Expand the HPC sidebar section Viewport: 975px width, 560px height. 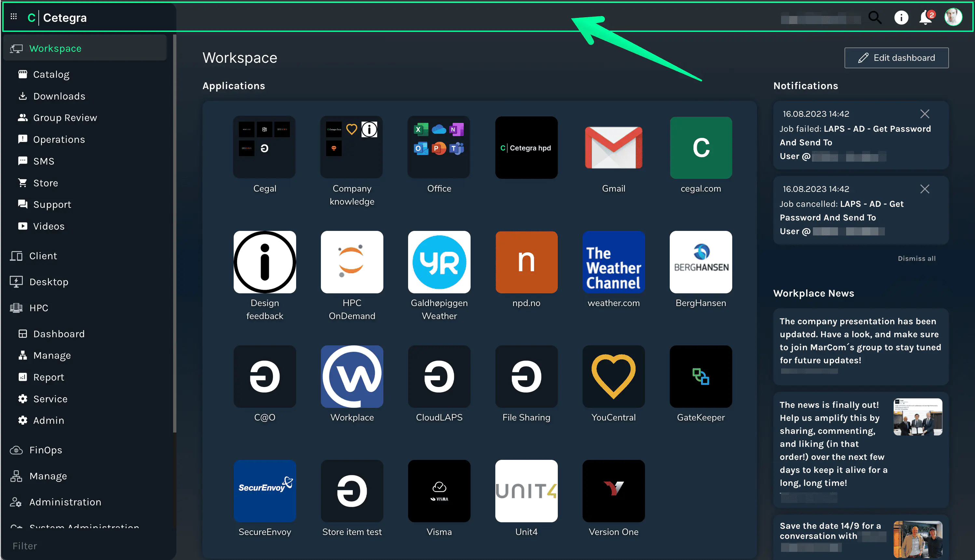tap(38, 308)
